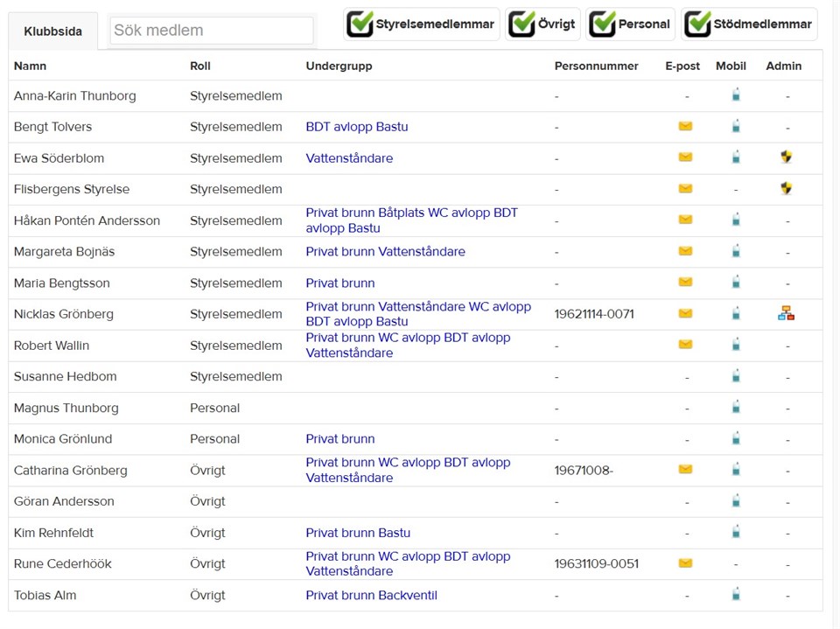Image resolution: width=840 pixels, height=629 pixels.
Task: Click email icon for Rune Cederhöök
Action: (x=685, y=563)
